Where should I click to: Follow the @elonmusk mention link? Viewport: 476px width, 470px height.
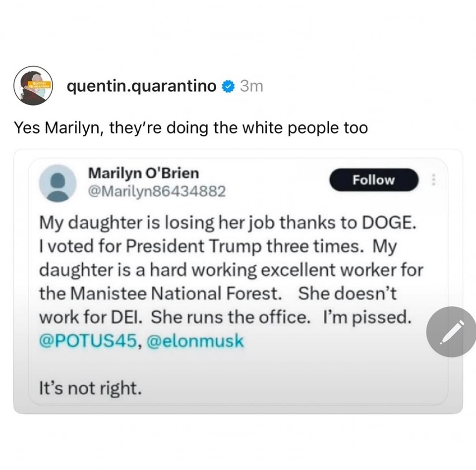[195, 341]
